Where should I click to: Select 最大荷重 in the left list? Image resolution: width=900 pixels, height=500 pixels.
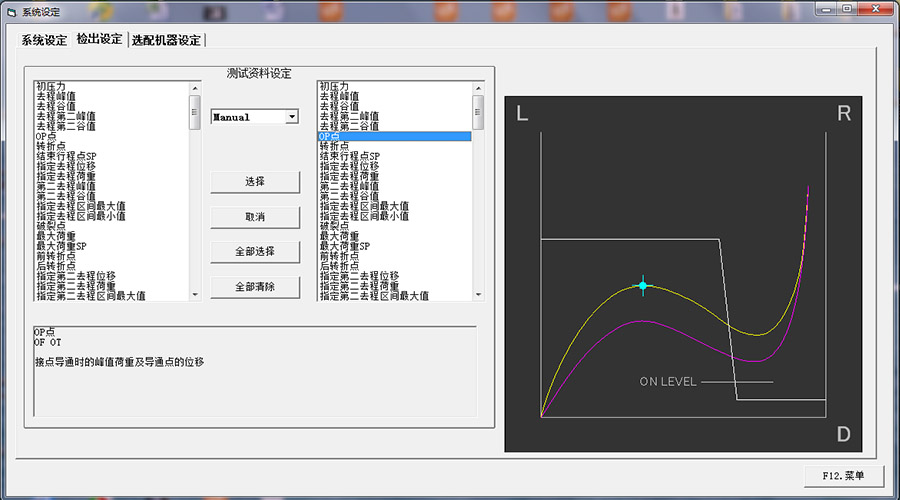click(56, 236)
